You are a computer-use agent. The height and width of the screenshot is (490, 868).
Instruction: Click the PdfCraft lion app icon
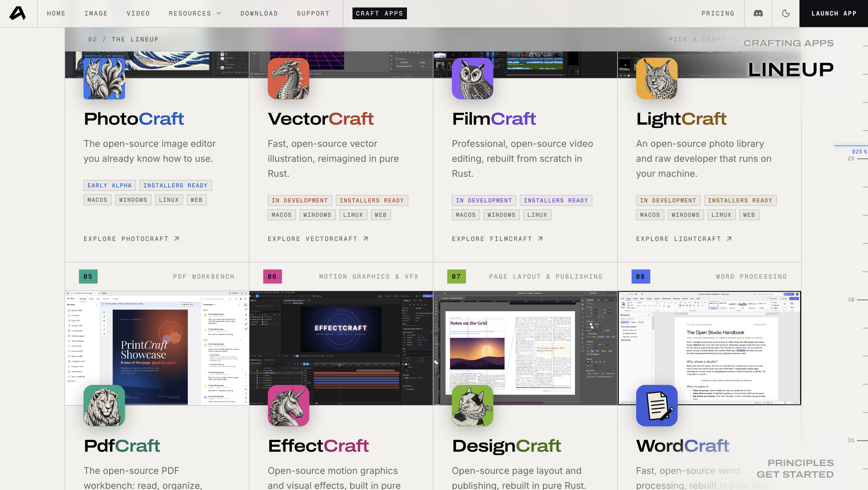coord(104,405)
